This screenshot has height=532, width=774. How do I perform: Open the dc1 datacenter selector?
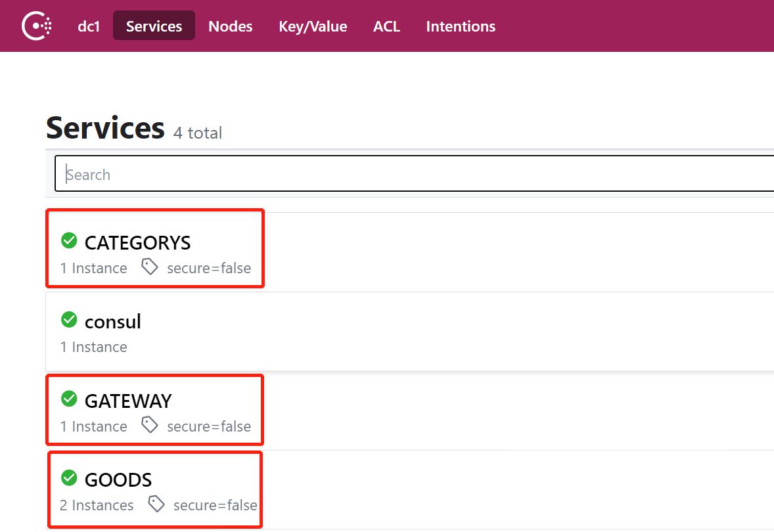point(89,26)
